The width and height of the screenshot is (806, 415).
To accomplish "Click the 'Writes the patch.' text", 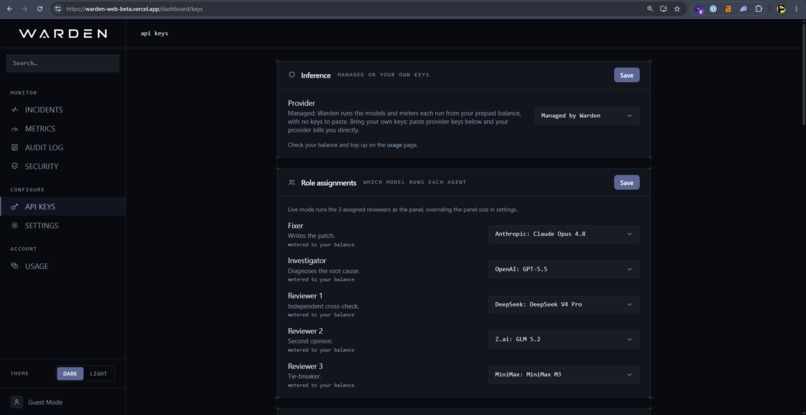I will [312, 236].
